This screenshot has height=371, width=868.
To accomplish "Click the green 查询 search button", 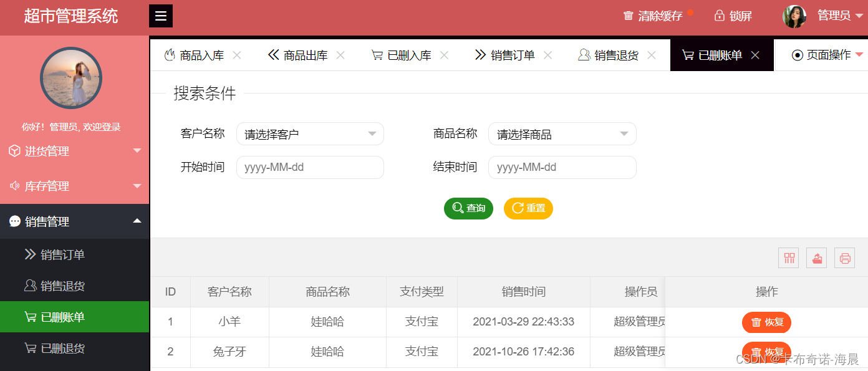I will [x=468, y=208].
